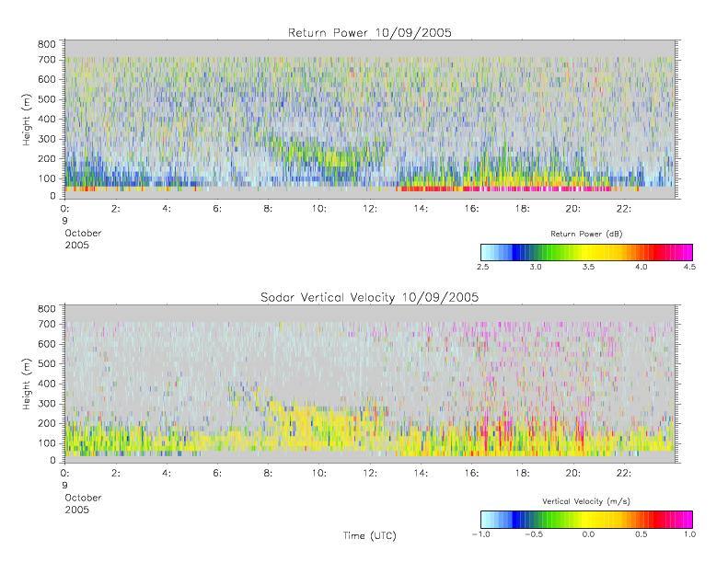Click the "Sodar Vertical Velocity 10/09/2005" plot title

click(370, 297)
